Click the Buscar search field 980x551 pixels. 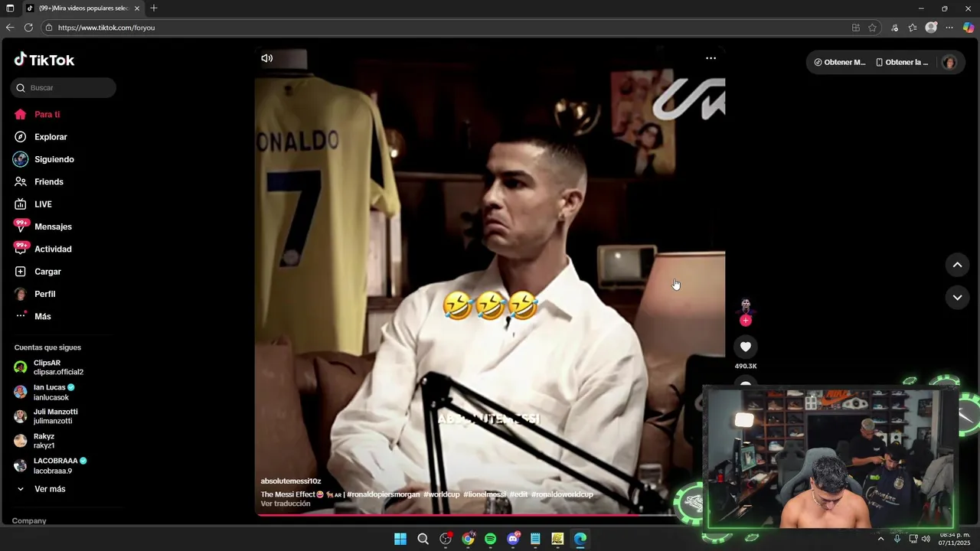pyautogui.click(x=64, y=88)
